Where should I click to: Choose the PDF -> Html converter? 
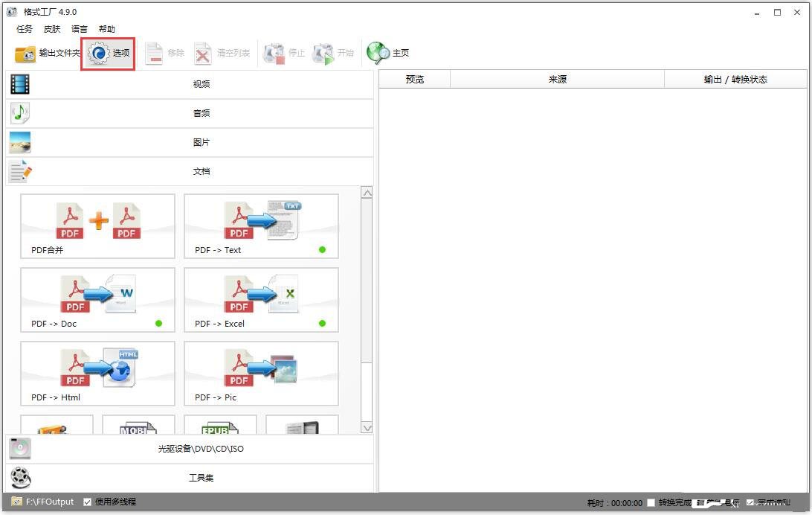tap(98, 374)
